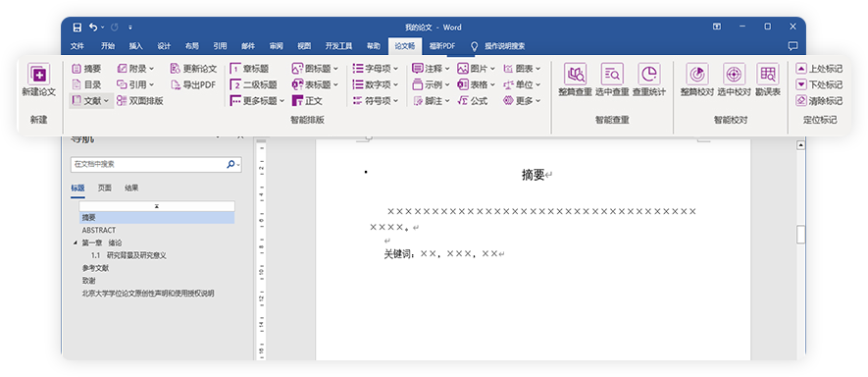Open the 表标题 table caption dropdown
Screen dimensions: 868x377
pos(315,84)
